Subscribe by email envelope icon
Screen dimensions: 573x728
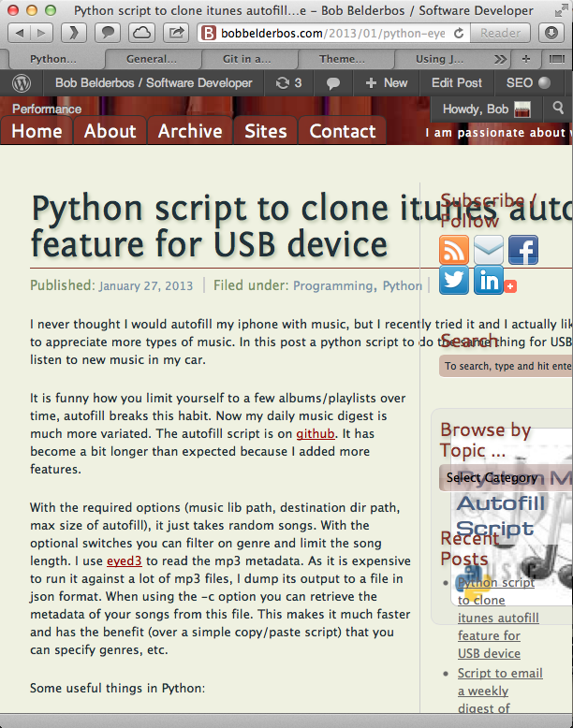pos(489,250)
